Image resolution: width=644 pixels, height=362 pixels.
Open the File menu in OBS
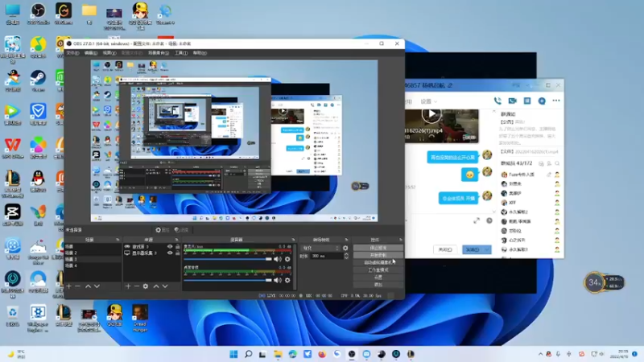pyautogui.click(x=72, y=53)
